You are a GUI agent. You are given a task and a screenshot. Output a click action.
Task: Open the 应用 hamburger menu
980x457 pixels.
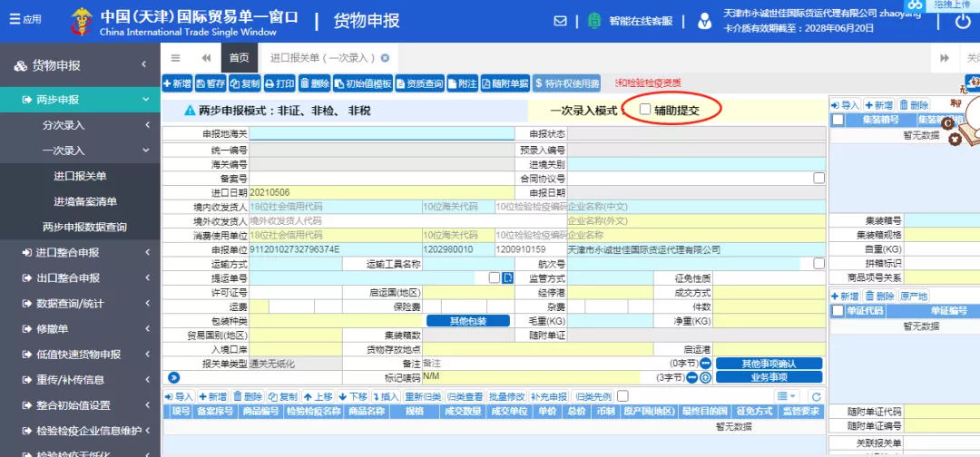coord(25,19)
